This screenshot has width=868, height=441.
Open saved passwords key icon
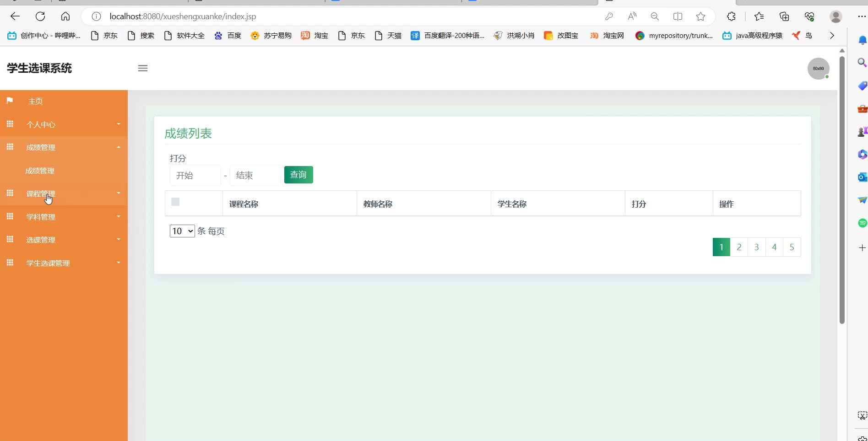(x=609, y=16)
